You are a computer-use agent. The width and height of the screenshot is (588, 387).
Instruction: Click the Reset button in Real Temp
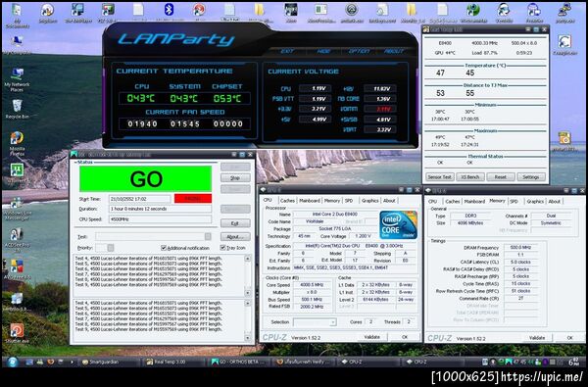pos(501,177)
